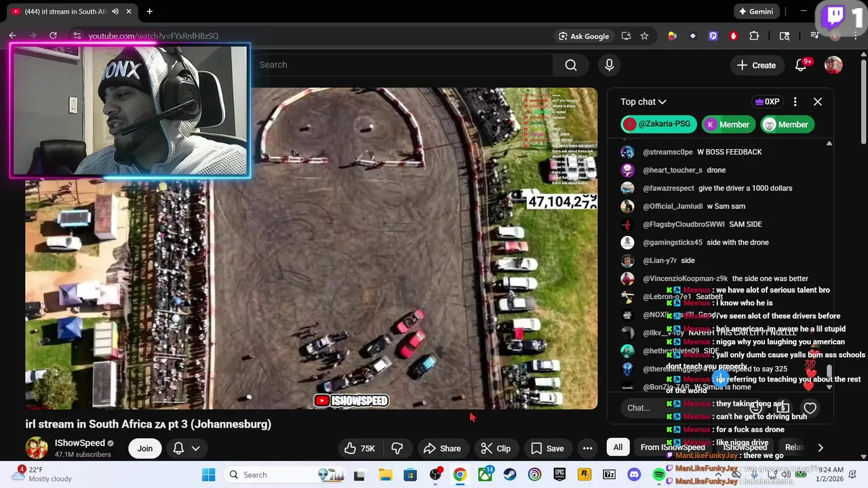Expand notification bell dropdown next to Join
This screenshot has height=488, width=868.
pyautogui.click(x=186, y=448)
